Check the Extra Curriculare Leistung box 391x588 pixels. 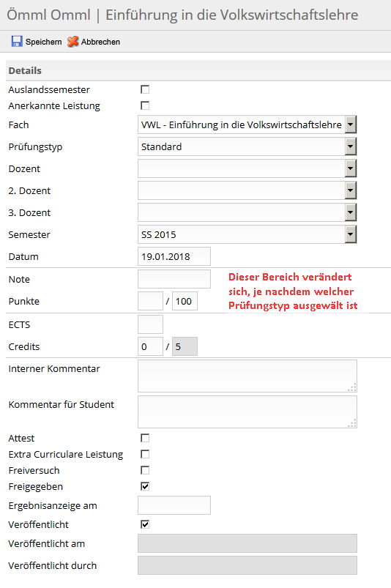coord(145,454)
